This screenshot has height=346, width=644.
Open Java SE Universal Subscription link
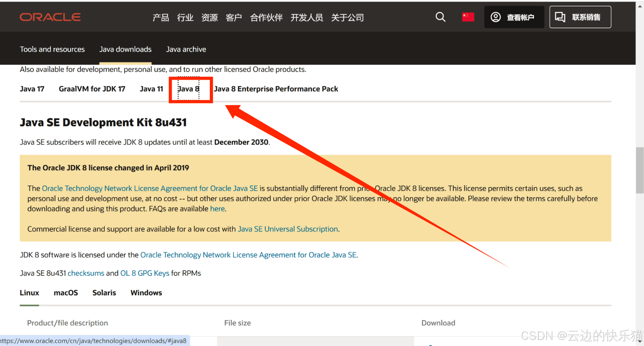pyautogui.click(x=288, y=229)
